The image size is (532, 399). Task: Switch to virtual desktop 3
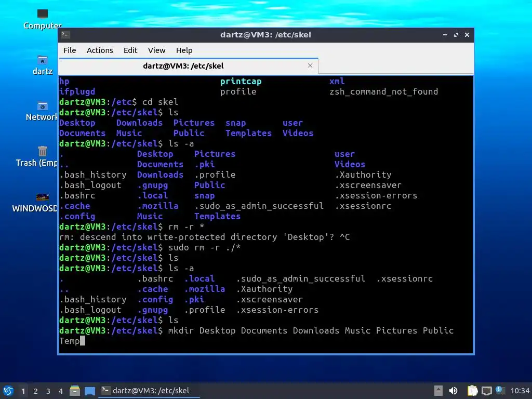tap(48, 391)
